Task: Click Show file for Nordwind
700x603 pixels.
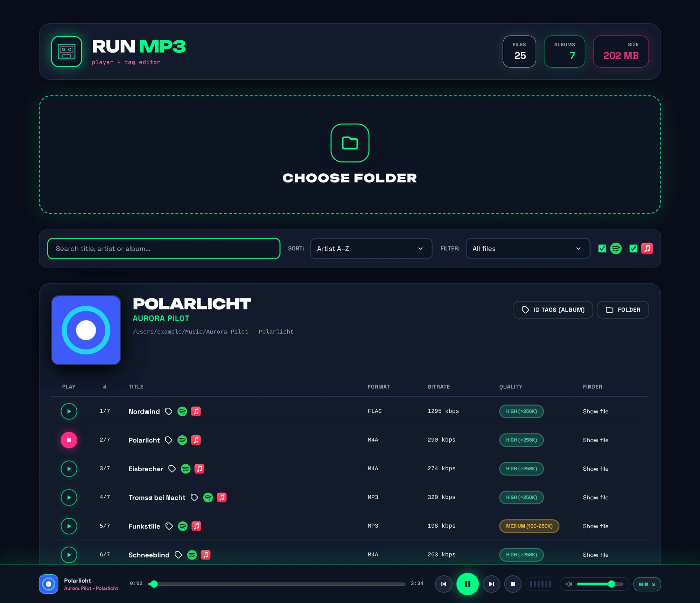Action: click(x=596, y=411)
